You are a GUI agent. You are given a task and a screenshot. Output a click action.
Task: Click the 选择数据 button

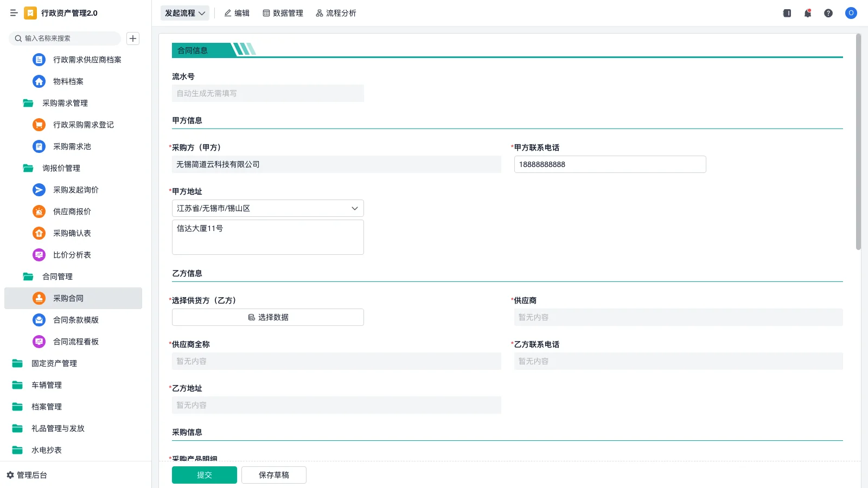point(268,317)
